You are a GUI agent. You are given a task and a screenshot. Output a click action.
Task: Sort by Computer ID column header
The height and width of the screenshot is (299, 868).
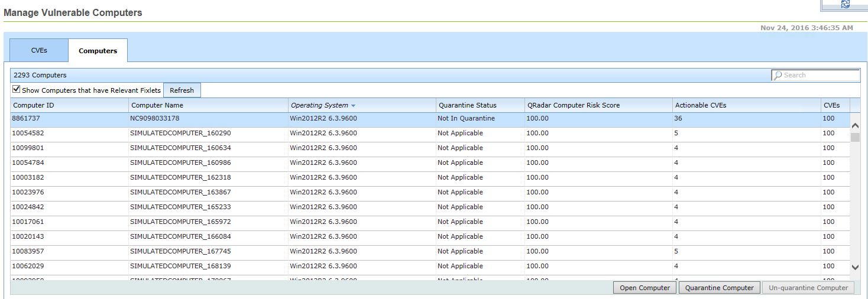(x=70, y=105)
